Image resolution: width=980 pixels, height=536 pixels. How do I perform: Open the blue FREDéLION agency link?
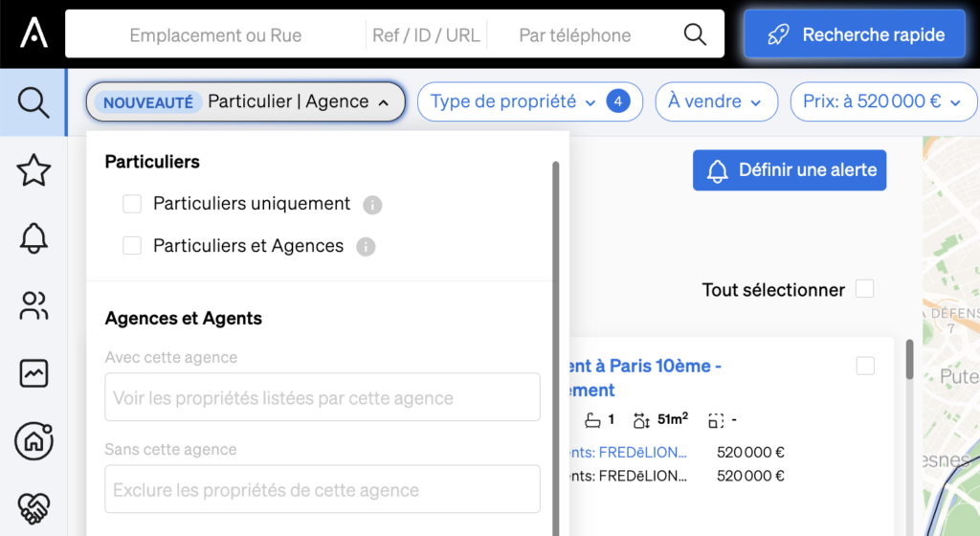click(628, 453)
